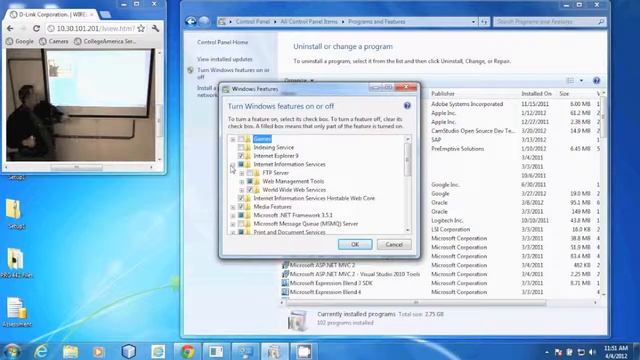Toggle the Internet Information Services checkbox

point(241,164)
